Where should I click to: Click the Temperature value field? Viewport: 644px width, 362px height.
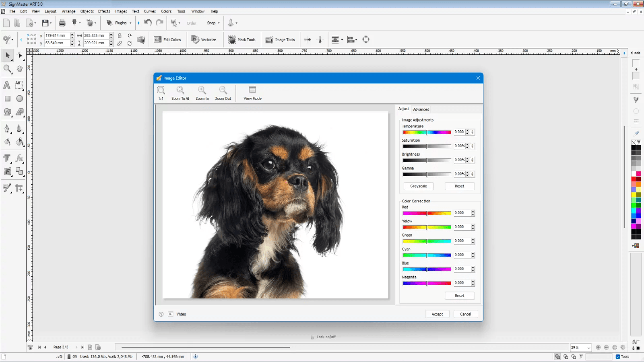[459, 132]
